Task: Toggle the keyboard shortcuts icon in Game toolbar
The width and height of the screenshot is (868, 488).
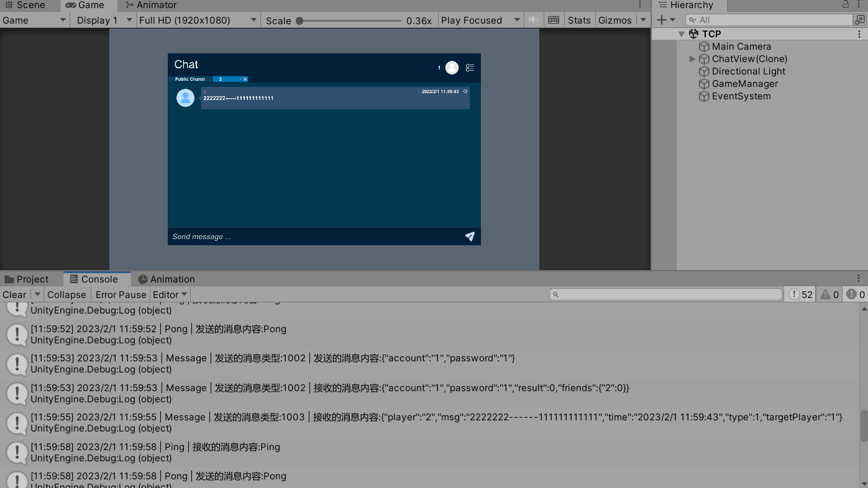Action: pos(554,20)
